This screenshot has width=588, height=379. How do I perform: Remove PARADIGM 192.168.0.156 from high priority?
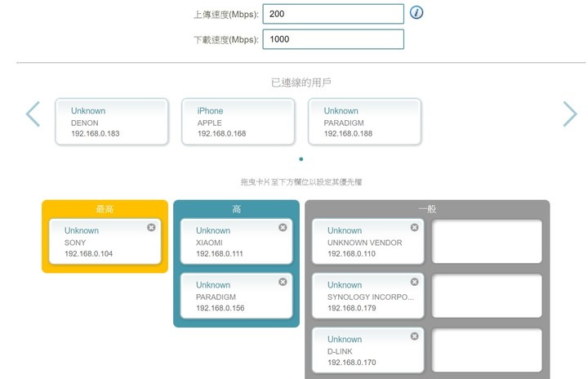coord(283,282)
